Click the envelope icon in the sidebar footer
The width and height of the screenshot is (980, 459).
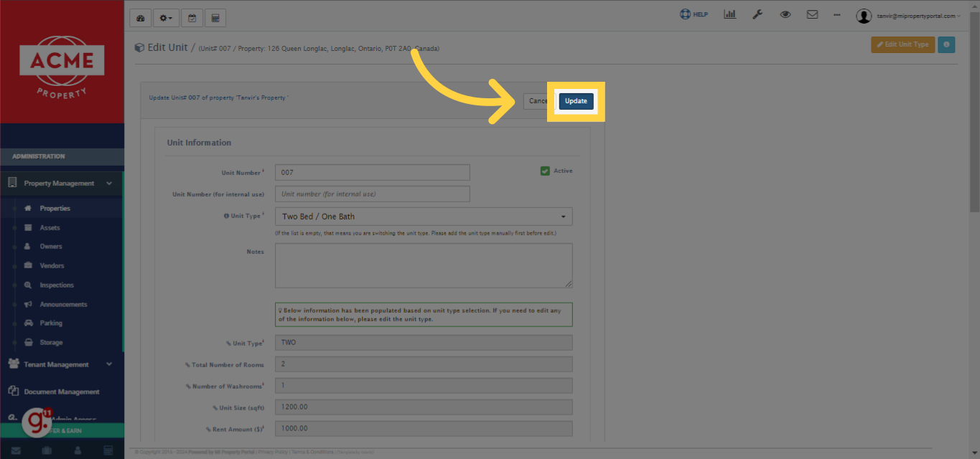16,450
